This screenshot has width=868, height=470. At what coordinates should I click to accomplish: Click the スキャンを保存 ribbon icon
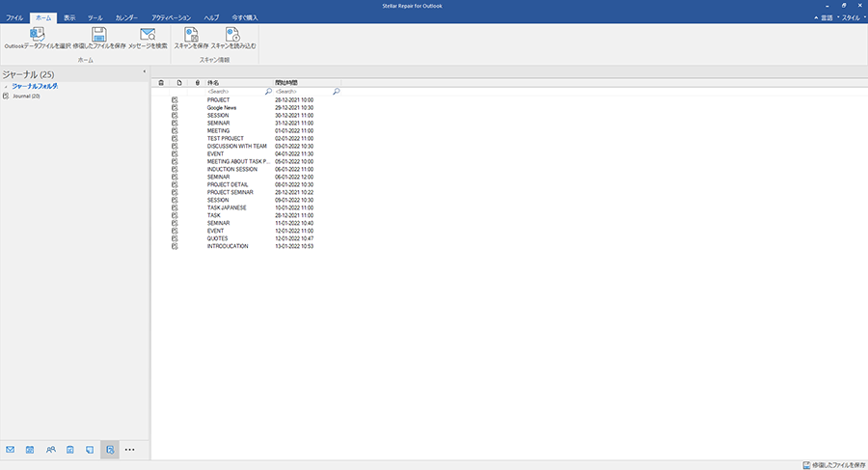click(192, 35)
